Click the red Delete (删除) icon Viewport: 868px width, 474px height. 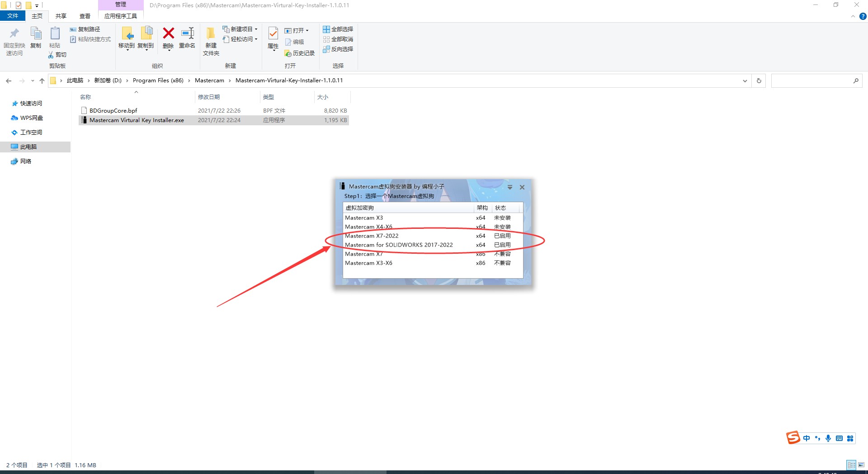pos(168,33)
